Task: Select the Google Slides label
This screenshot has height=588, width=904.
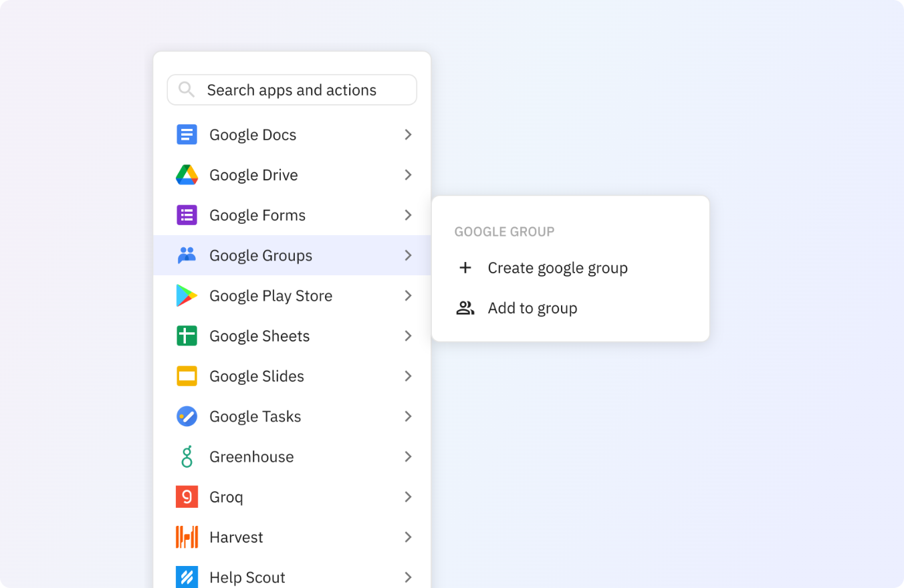Action: 257,376
